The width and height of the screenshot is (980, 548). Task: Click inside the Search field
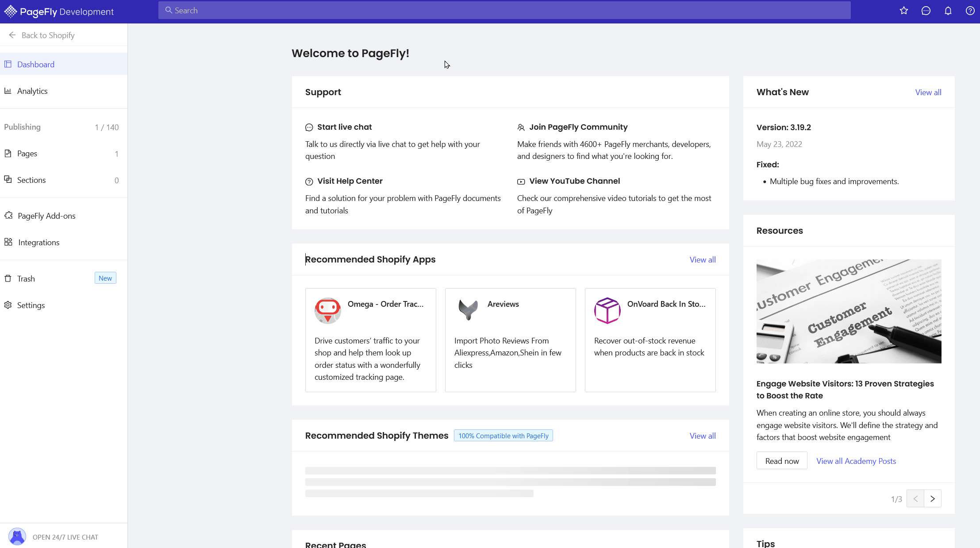click(x=504, y=10)
